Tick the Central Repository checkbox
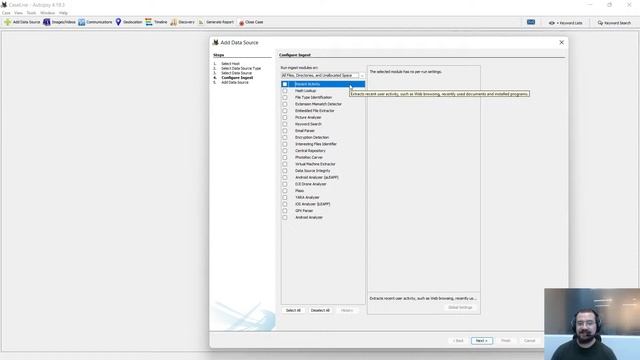Viewport: 640px width, 360px height. click(x=285, y=151)
